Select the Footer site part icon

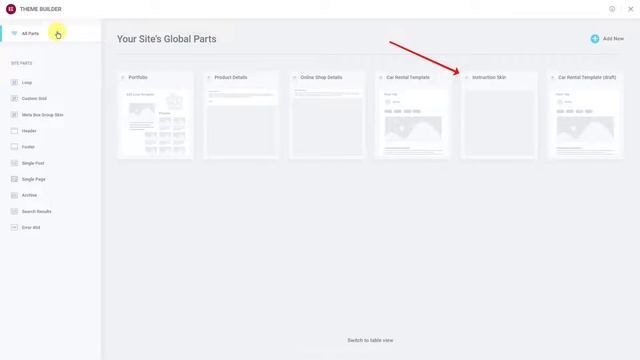pos(14,147)
